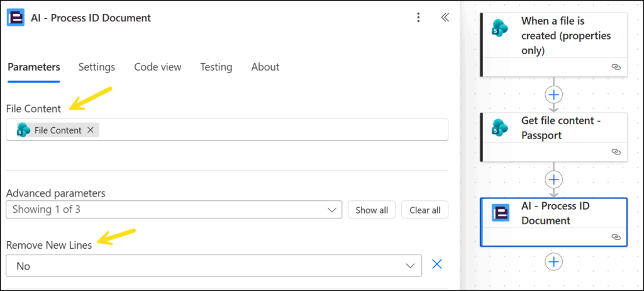644x291 pixels.
Task: Open the three-dot more options menu
Action: 419,18
